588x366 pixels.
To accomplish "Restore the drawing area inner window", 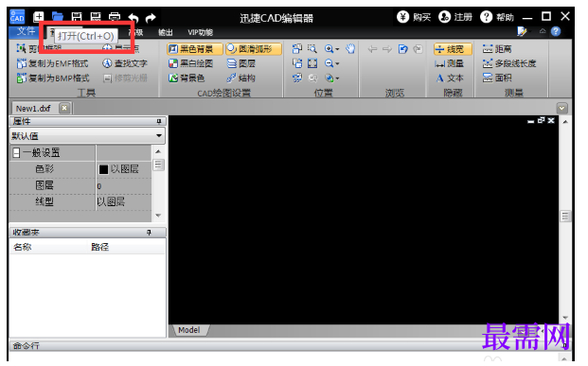I will click(541, 120).
